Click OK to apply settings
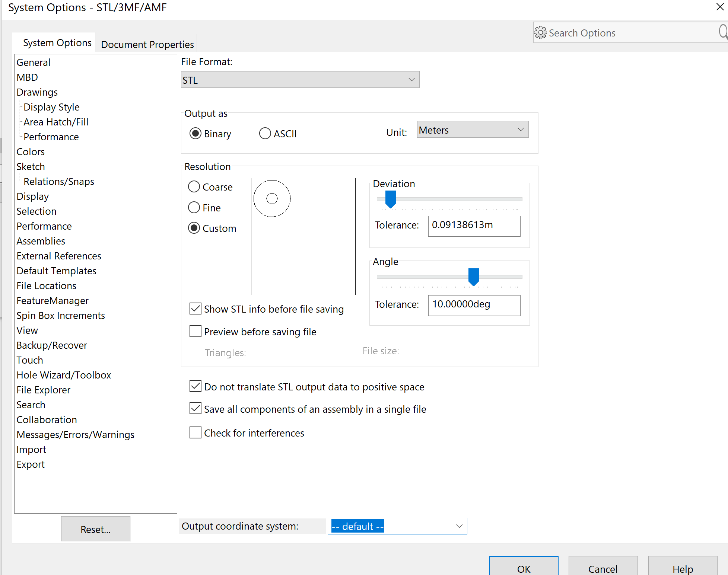This screenshot has width=728, height=575. click(524, 569)
